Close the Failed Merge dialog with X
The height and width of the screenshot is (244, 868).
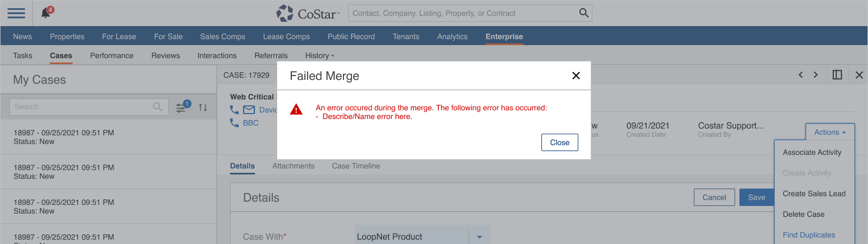[576, 76]
